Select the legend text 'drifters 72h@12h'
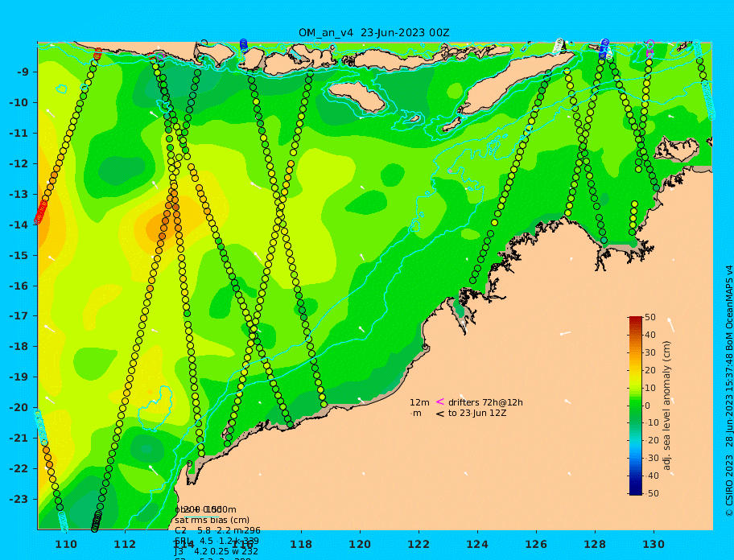The image size is (734, 560). 485,402
